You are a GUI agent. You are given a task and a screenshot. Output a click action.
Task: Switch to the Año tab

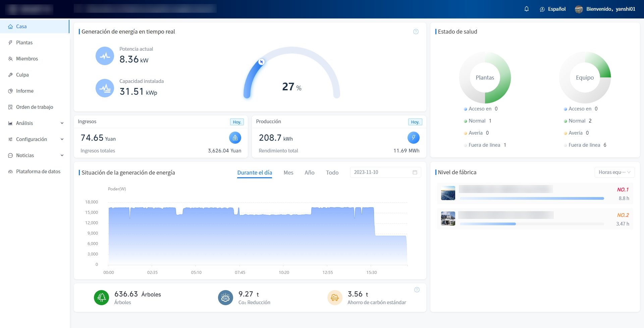pos(310,173)
